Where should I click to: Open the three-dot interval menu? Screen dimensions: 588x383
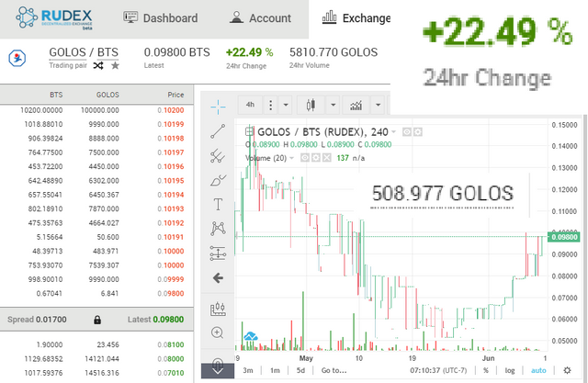(270, 105)
